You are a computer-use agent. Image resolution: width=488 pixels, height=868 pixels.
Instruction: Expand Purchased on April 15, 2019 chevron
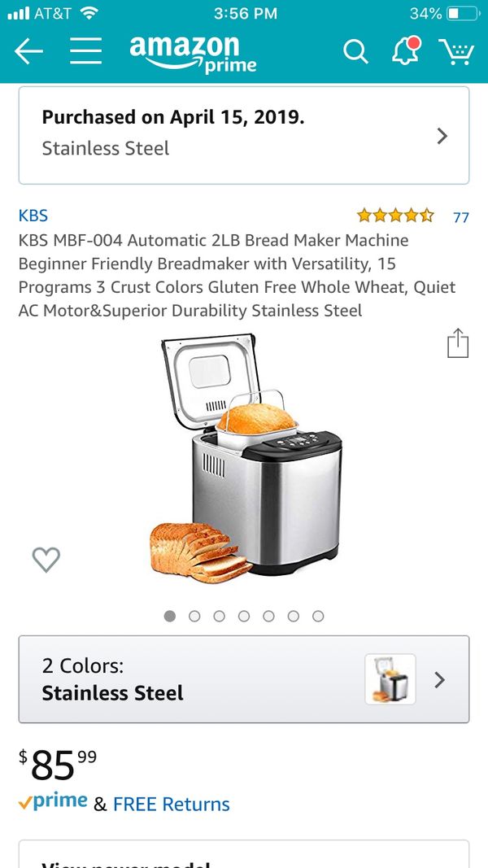(x=442, y=136)
